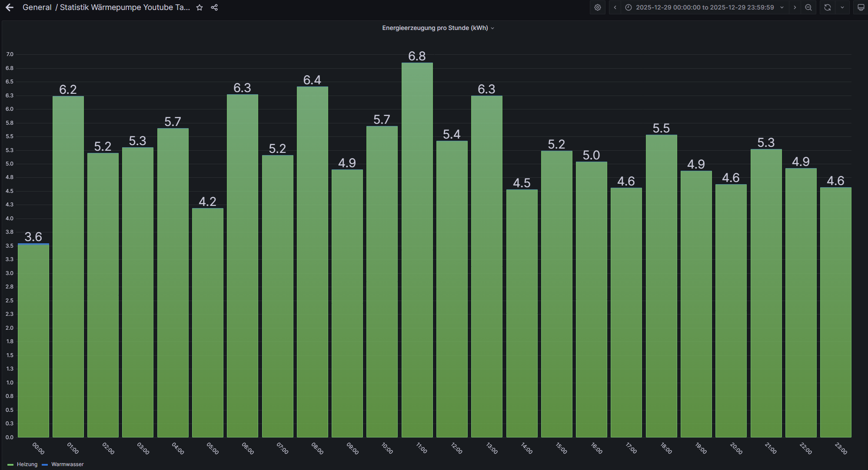
Task: Go back with the arrow icon
Action: pyautogui.click(x=10, y=7)
